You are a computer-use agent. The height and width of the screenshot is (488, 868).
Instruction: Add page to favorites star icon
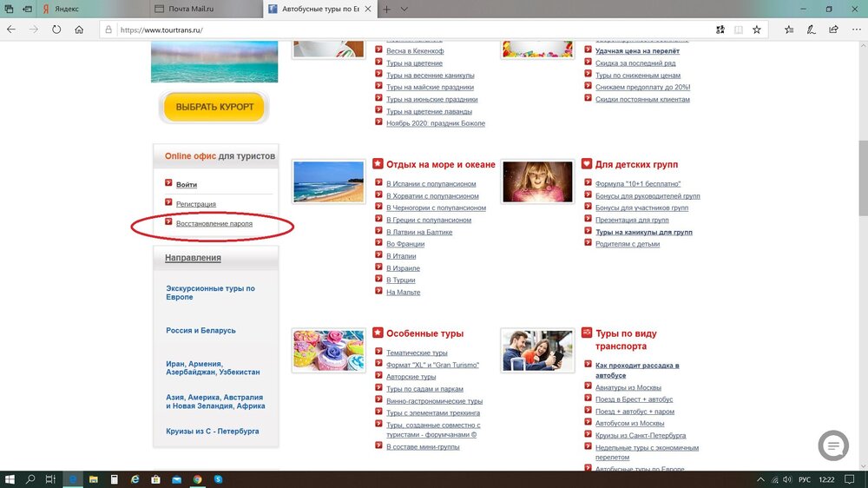(756, 29)
